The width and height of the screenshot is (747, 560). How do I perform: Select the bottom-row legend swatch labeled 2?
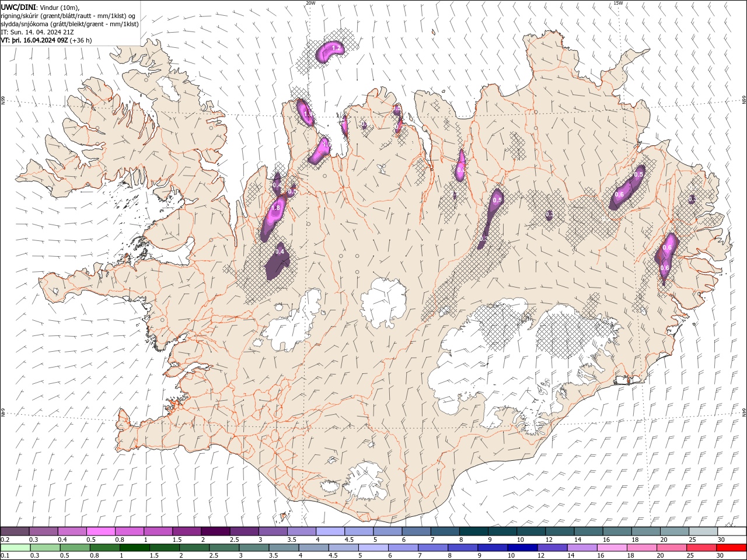point(194,548)
